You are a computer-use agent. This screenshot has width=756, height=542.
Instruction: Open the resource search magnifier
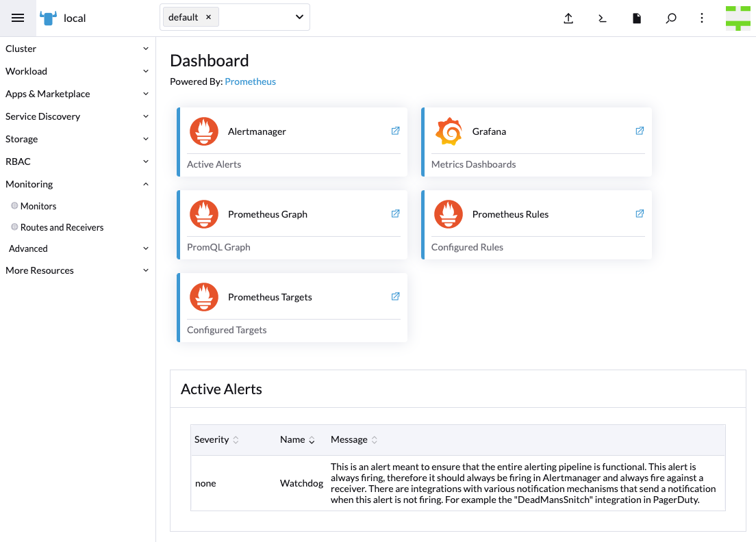pos(671,18)
